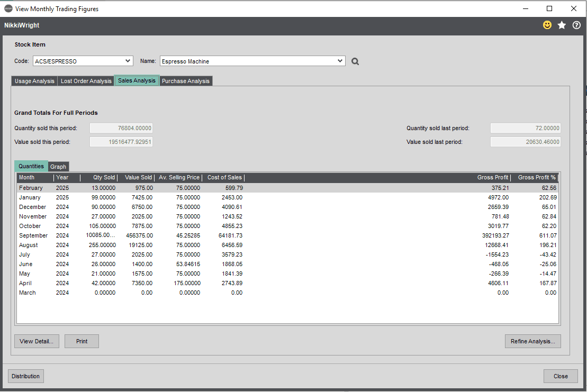
Task: Click the Quantity sold this period field
Action: point(121,129)
